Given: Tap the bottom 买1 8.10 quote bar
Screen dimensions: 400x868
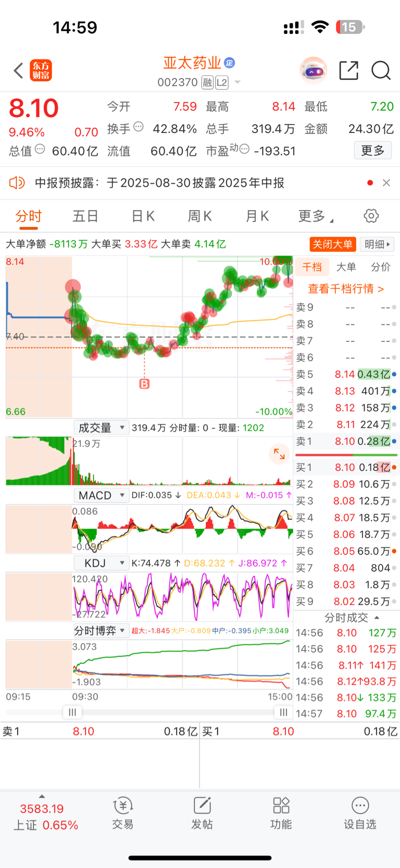Looking at the screenshot, I should tap(299, 731).
